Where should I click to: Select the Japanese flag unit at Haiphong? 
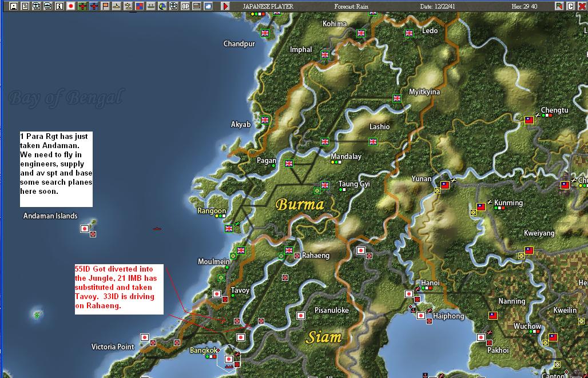pos(421,316)
